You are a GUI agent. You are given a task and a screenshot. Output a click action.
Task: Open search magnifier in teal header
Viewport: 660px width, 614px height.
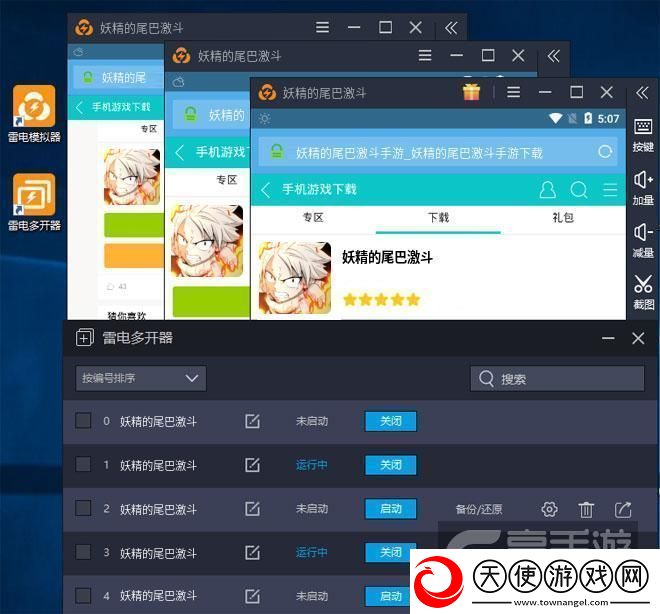point(578,190)
